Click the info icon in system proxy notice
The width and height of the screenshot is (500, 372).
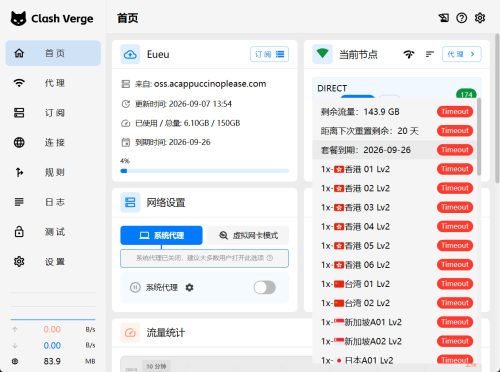pos(270,258)
